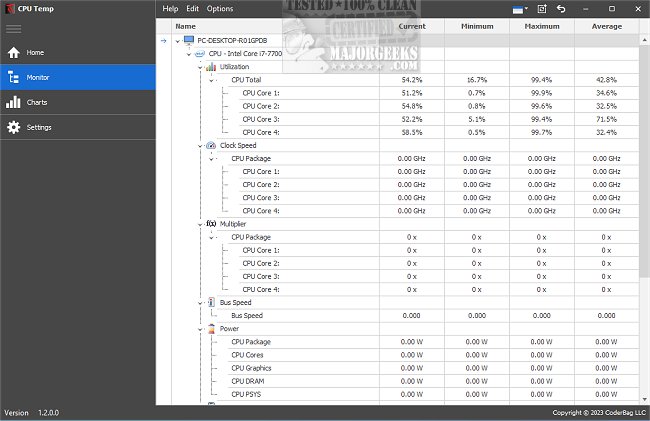This screenshot has width=650, height=421.
Task: Click the Version 1.2.0.0 status text
Action: [32, 413]
